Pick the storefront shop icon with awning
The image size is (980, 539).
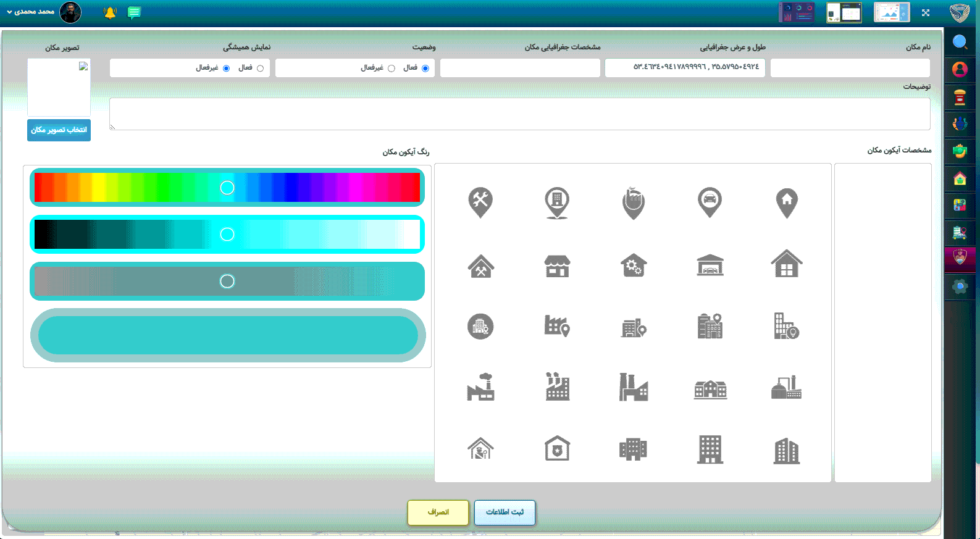pos(557,265)
